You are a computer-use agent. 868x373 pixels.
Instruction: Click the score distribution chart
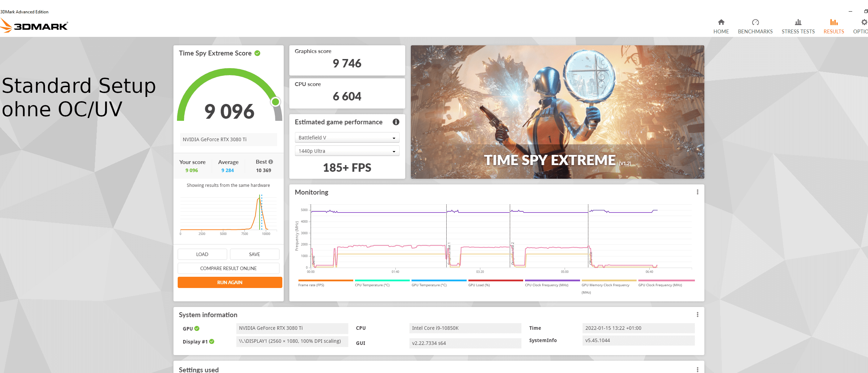click(229, 215)
